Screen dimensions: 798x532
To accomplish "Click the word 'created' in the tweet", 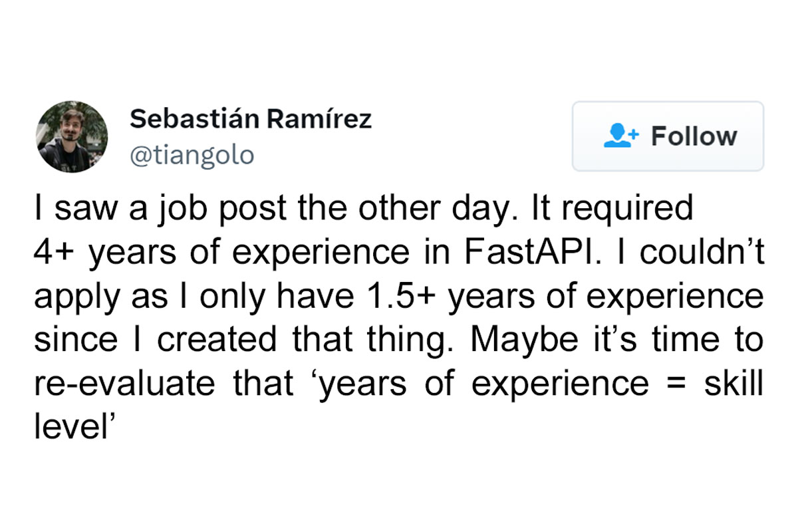I will tap(216, 340).
